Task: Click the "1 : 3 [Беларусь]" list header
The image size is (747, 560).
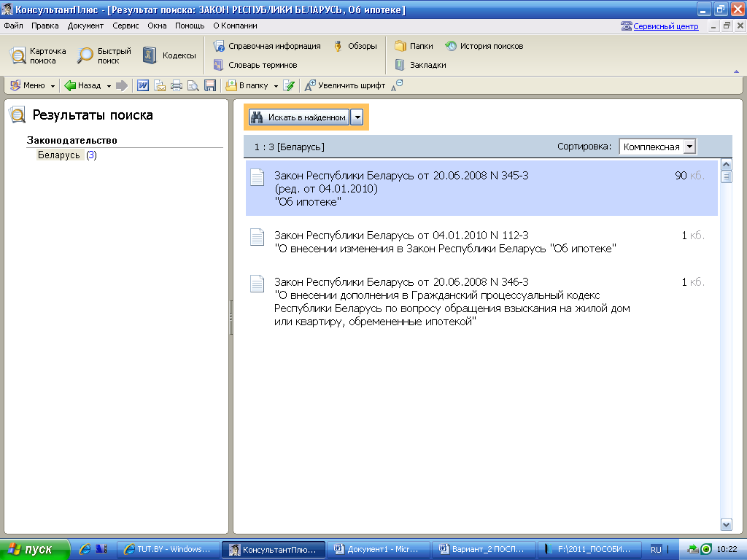Action: click(x=289, y=147)
